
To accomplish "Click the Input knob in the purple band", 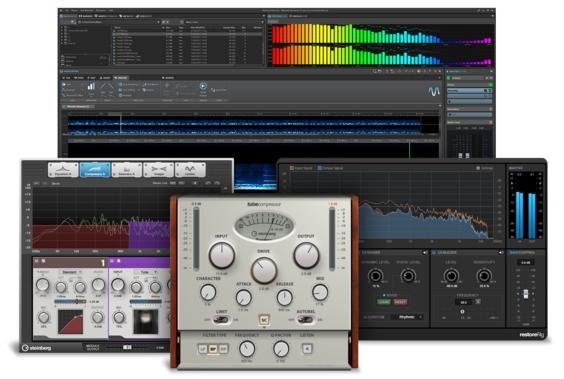I will pos(118,285).
